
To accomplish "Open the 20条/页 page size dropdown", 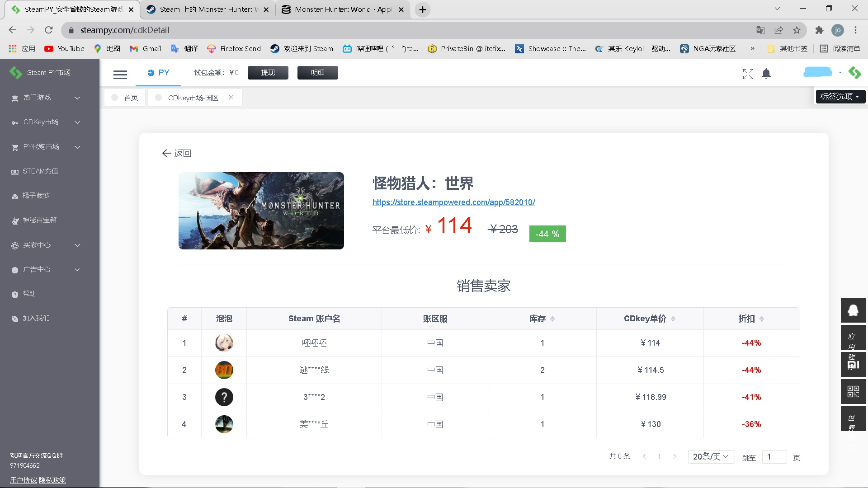I will (711, 457).
